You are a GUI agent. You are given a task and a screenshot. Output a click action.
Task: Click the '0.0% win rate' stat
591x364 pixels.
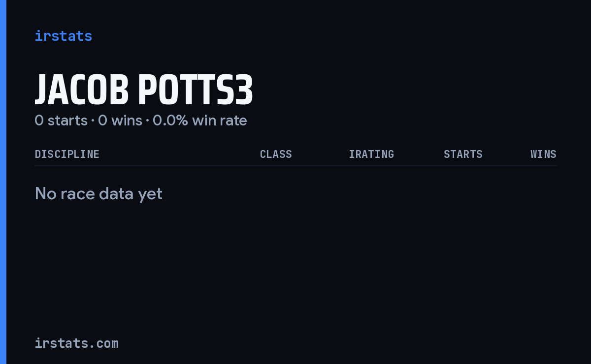coord(200,121)
